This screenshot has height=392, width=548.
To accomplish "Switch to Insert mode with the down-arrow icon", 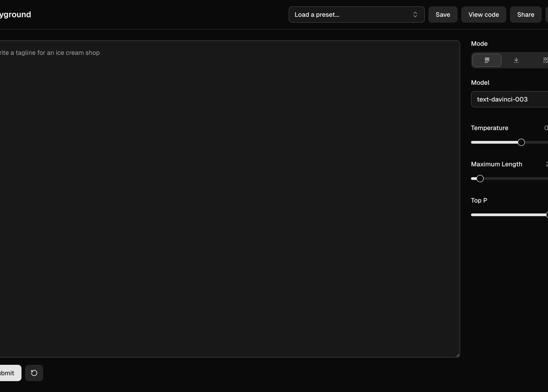I will (516, 60).
